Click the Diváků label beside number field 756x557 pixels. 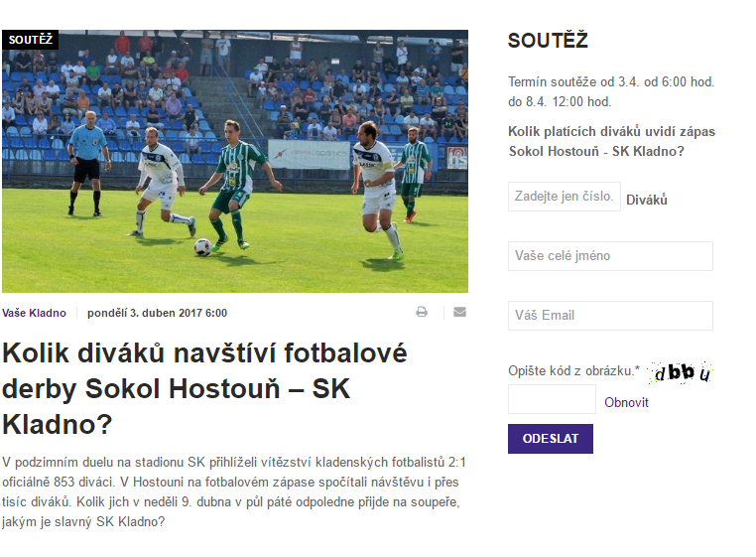[x=647, y=200]
